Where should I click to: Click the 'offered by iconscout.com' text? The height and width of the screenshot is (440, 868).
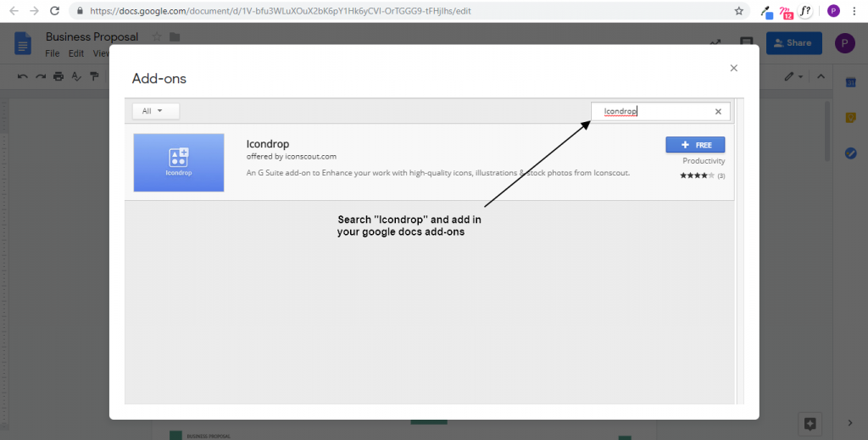[x=292, y=157]
